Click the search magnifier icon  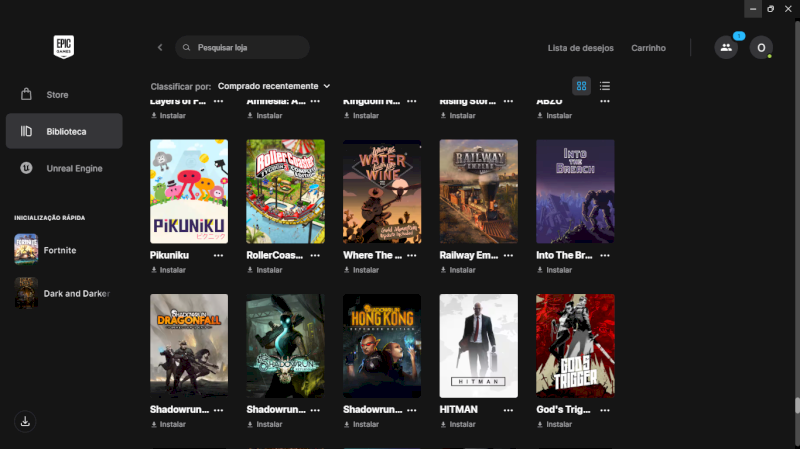coord(187,47)
